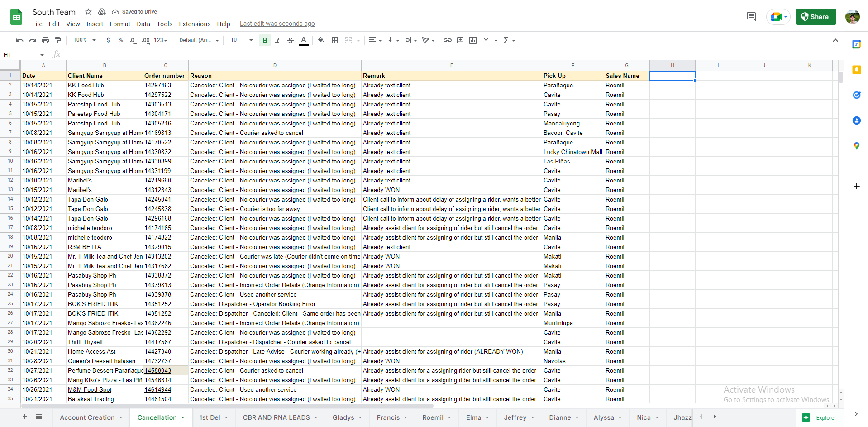Open move to folder icon
Viewport: 868px width, 427px height.
click(102, 12)
